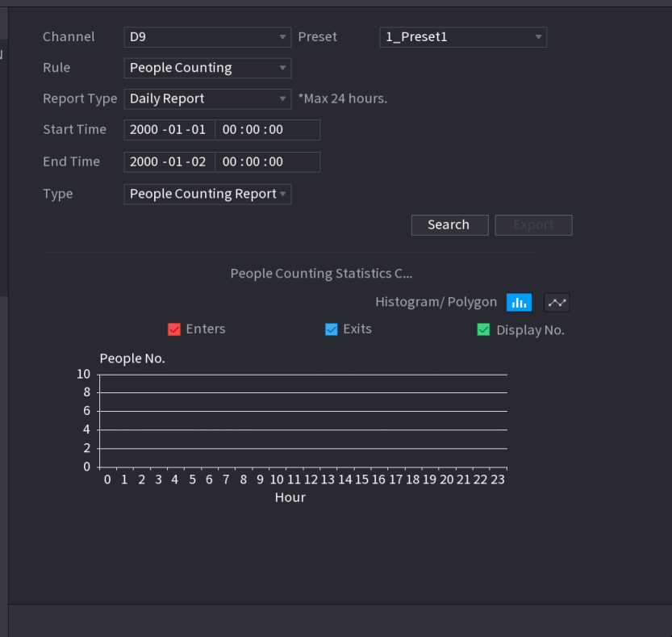This screenshot has height=637, width=672.
Task: Expand the Rule People Counting dropdown
Action: (x=207, y=68)
